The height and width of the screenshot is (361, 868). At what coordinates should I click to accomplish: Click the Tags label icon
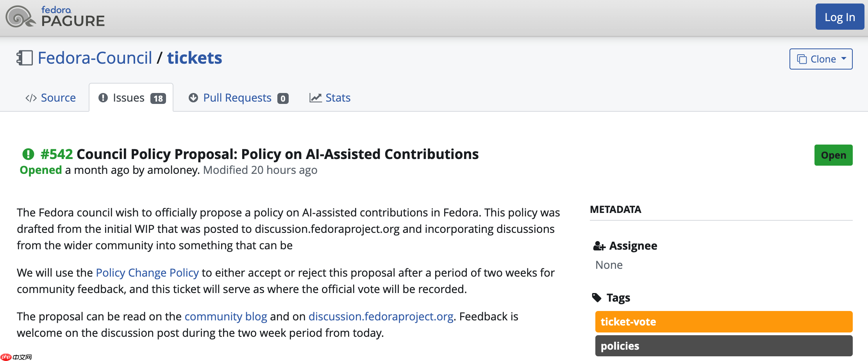pos(597,298)
